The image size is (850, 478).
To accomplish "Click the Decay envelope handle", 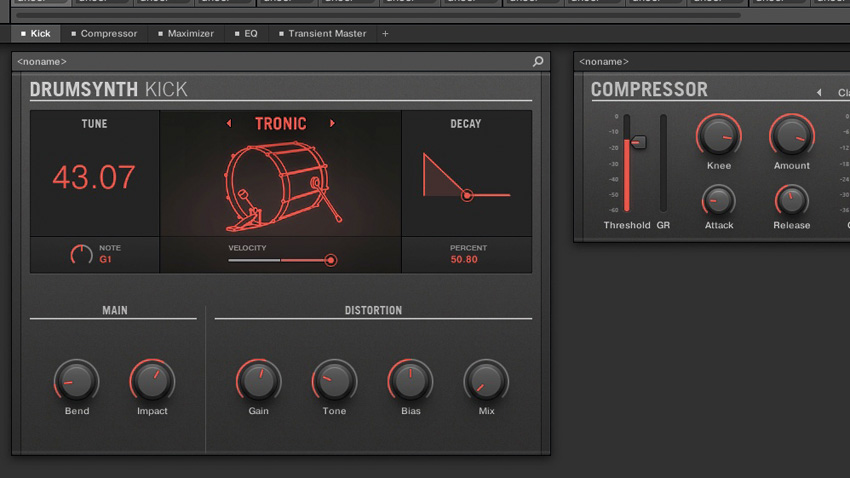I will point(467,195).
